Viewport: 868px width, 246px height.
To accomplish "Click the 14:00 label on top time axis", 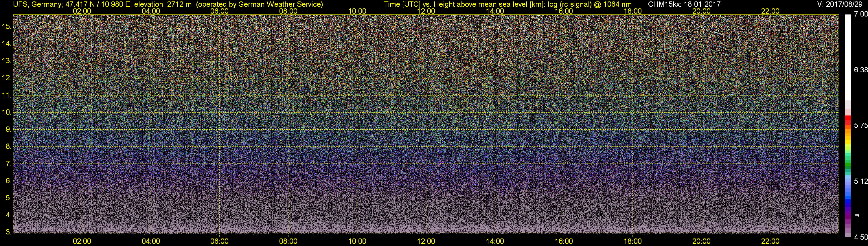I will point(495,11).
